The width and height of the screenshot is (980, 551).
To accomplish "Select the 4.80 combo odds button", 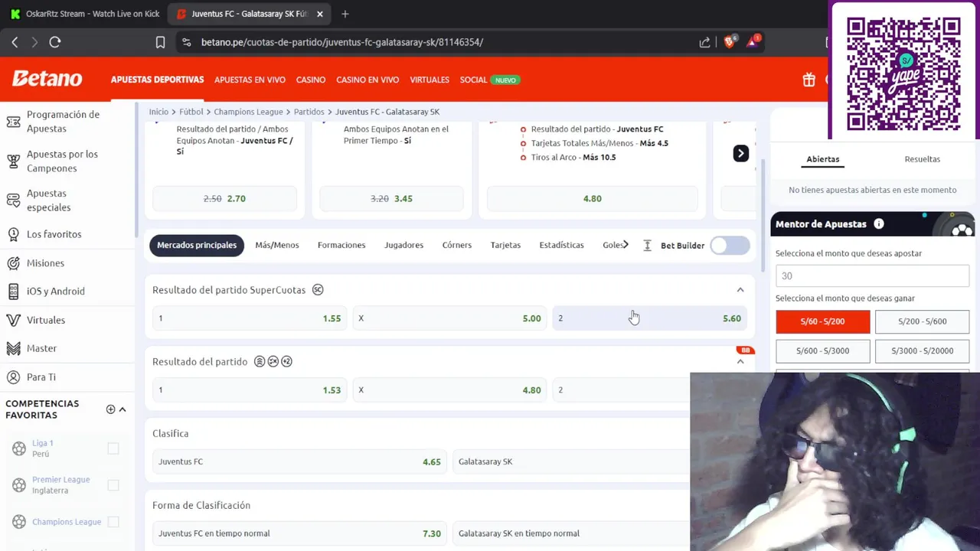I will click(x=593, y=198).
